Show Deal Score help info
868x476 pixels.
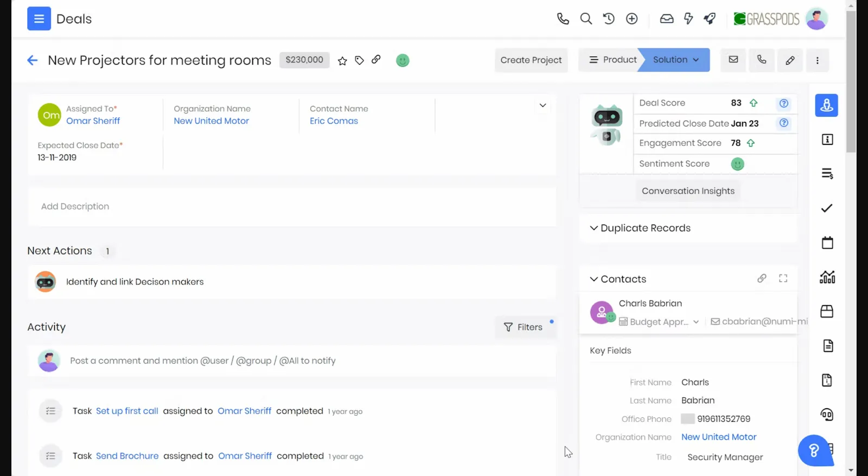coord(784,104)
